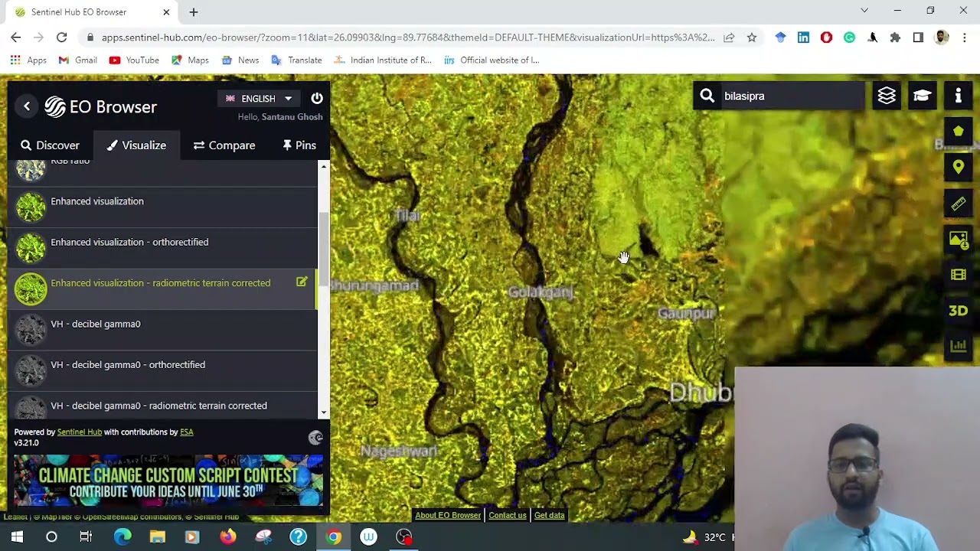
Task: Switch to 3D view
Action: tap(958, 311)
